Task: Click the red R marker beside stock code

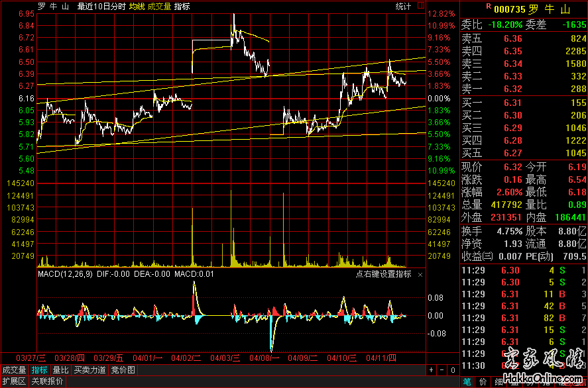Action: [x=489, y=7]
